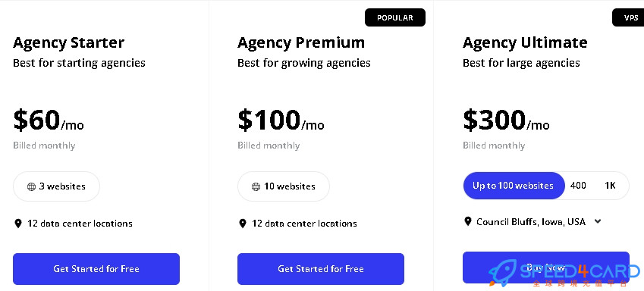Screen dimensions: 644x291
Task: Click globe icon in 10 websites pill
Action: 256,186
